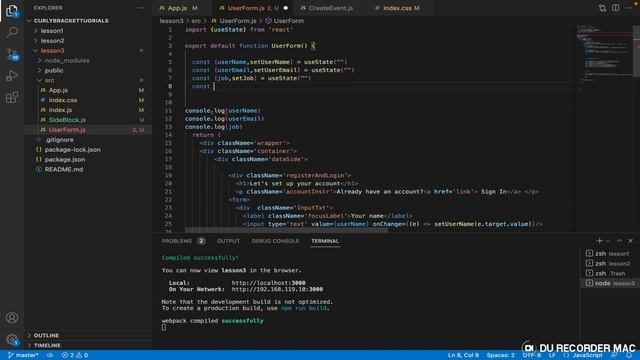Add a new terminal with plus icon
Image resolution: width=640 pixels, height=360 pixels.
coord(599,241)
